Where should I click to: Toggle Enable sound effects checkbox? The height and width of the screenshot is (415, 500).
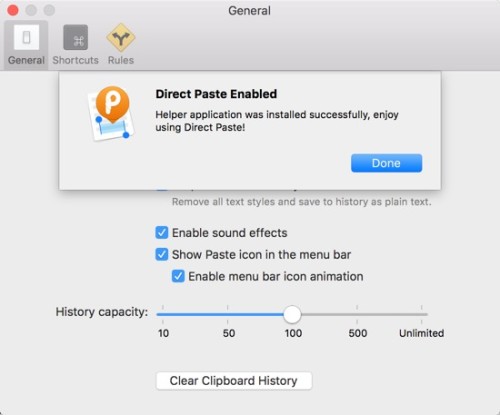(162, 233)
